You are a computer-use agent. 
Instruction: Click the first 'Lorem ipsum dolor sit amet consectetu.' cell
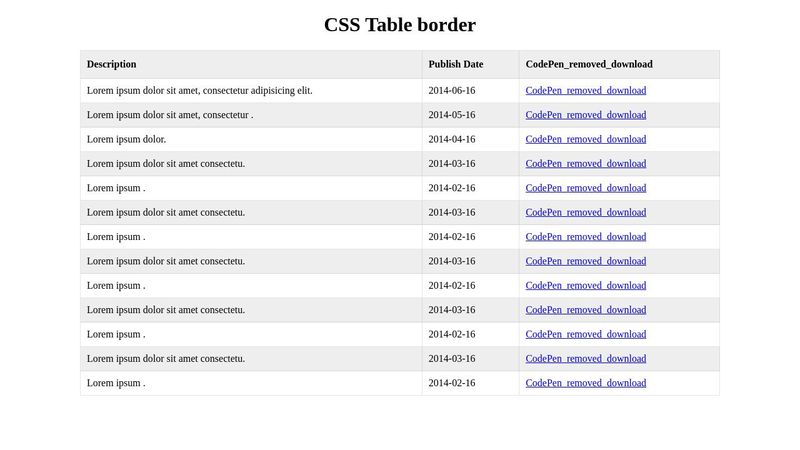pyautogui.click(x=166, y=164)
